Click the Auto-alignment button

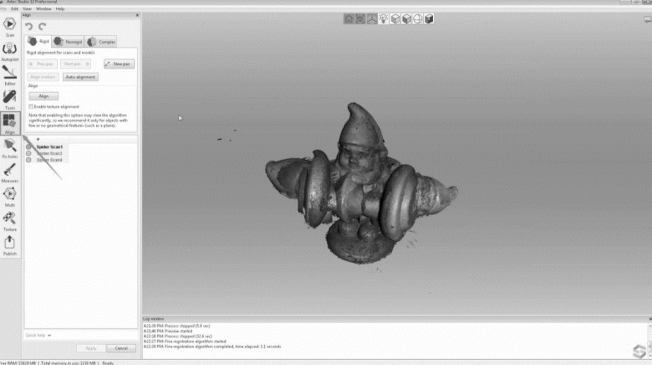81,77
